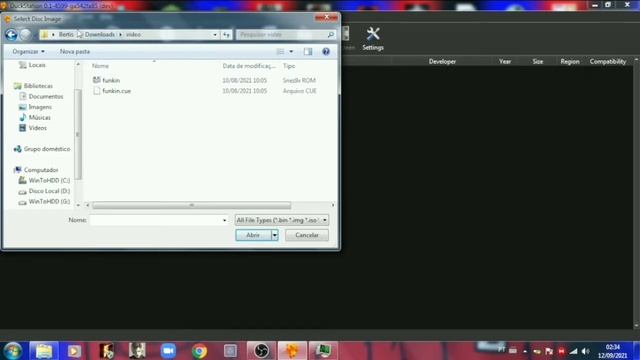Sort DuckStation list by Compatibility column
The height and width of the screenshot is (360, 640).
coord(608,61)
